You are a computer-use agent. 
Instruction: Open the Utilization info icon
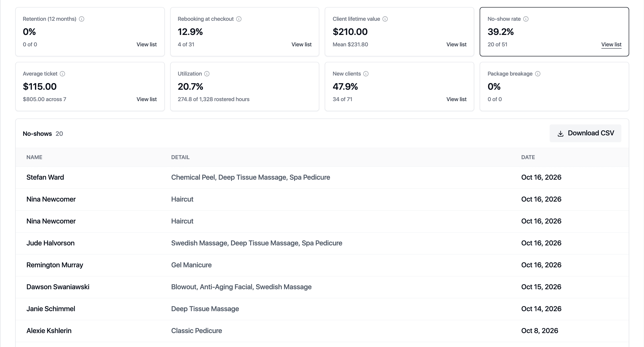pos(207,74)
